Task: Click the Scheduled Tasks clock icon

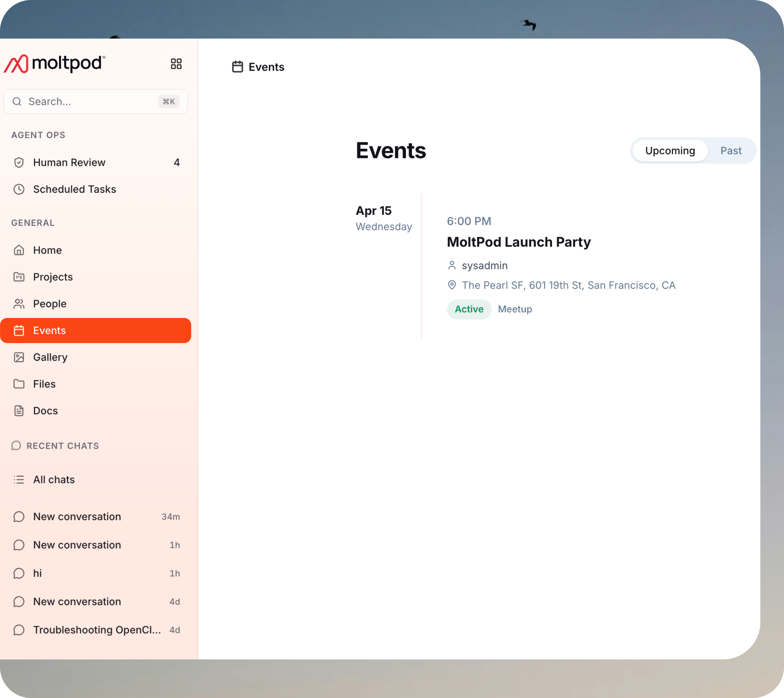Action: [19, 189]
